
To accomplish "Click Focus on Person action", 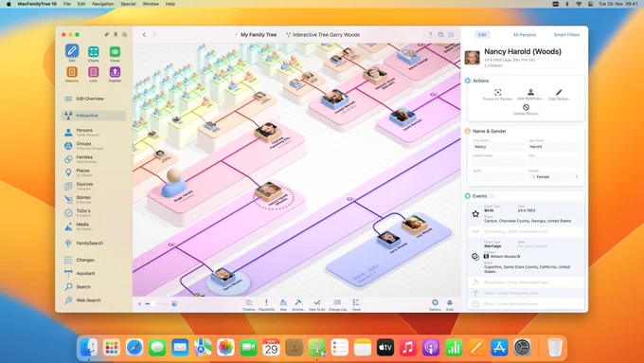I will click(x=498, y=95).
